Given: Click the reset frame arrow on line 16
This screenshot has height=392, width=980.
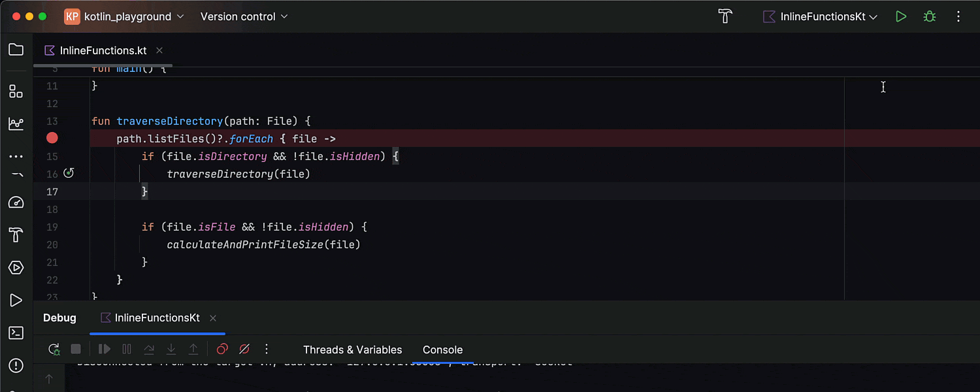Looking at the screenshot, I should tap(69, 173).
